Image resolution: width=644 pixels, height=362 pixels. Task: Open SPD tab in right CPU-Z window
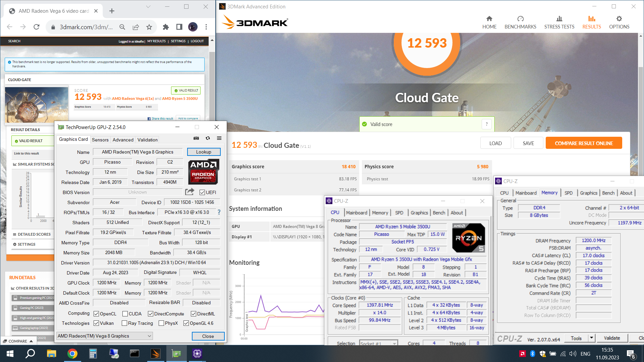[569, 193]
